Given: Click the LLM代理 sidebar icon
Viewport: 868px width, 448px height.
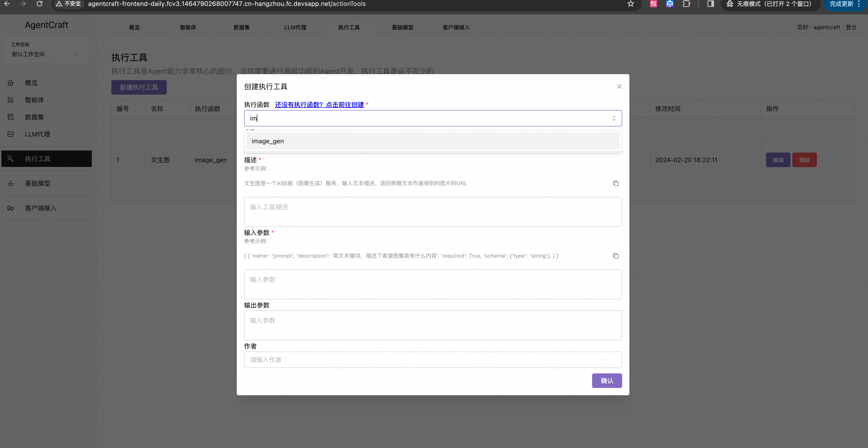Looking at the screenshot, I should coord(10,134).
